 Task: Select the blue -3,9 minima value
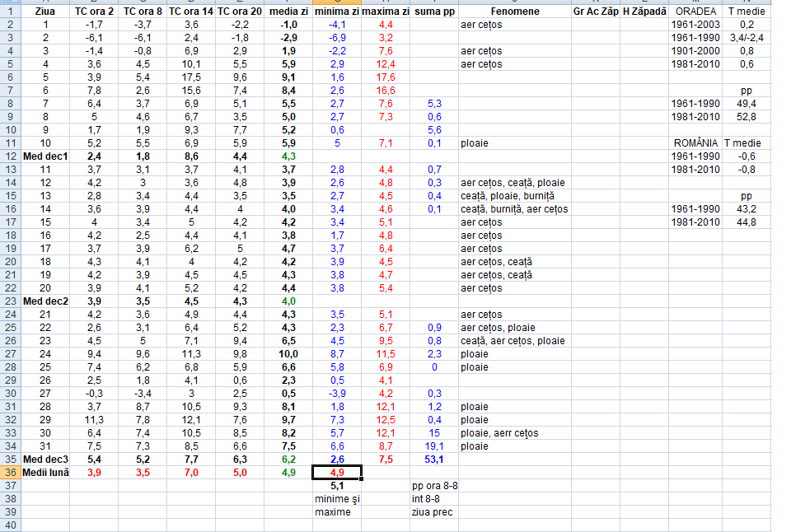(337, 394)
